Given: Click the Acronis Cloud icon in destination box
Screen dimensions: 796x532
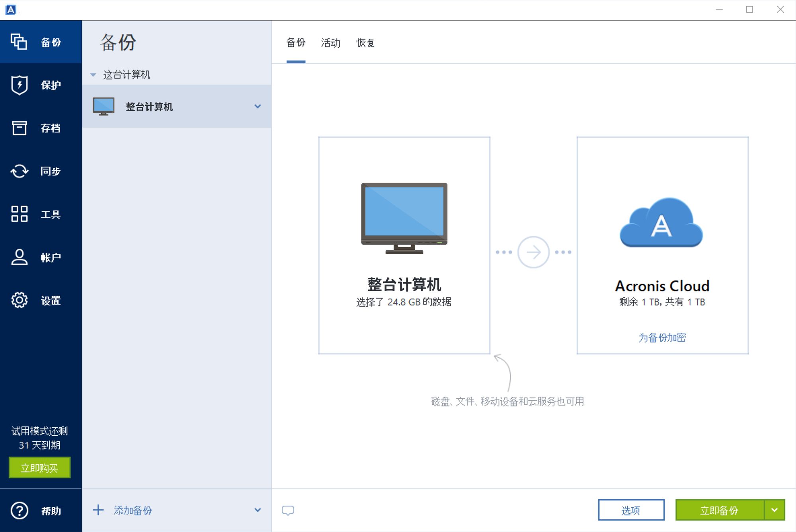Looking at the screenshot, I should point(661,223).
